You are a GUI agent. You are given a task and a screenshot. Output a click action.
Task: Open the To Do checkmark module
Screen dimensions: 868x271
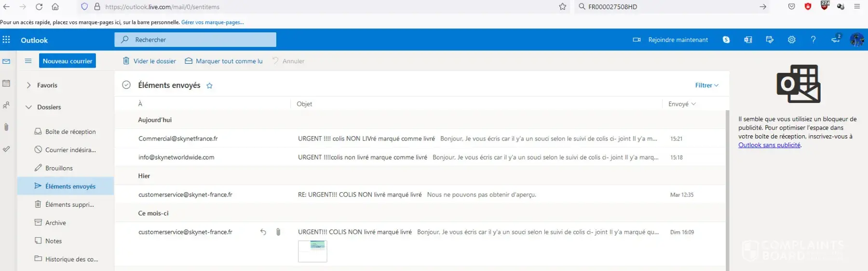click(x=6, y=149)
